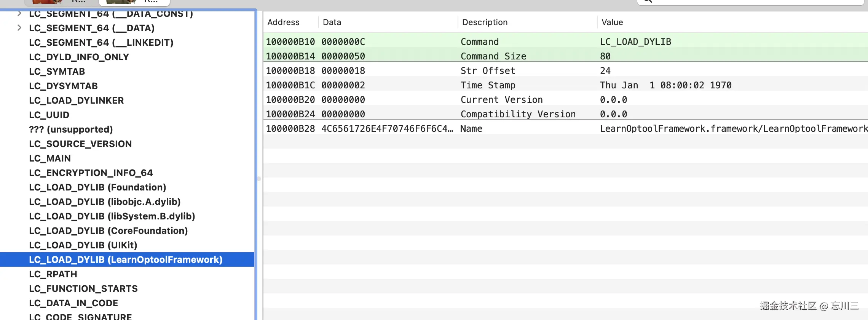Screen dimensions: 868x320
Task: Open the LC_RPATH load command
Action: point(53,274)
